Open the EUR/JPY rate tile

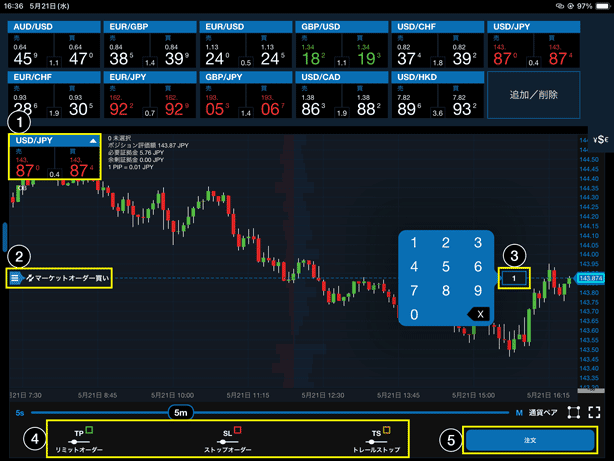pos(150,94)
